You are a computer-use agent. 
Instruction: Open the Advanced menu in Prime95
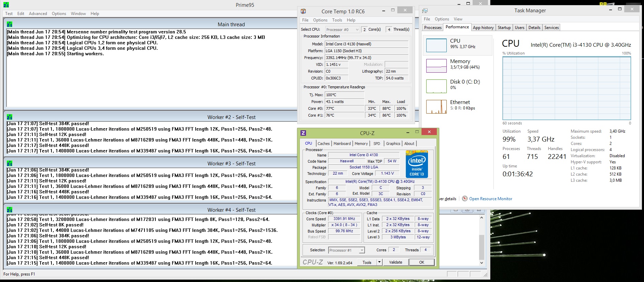[38, 14]
